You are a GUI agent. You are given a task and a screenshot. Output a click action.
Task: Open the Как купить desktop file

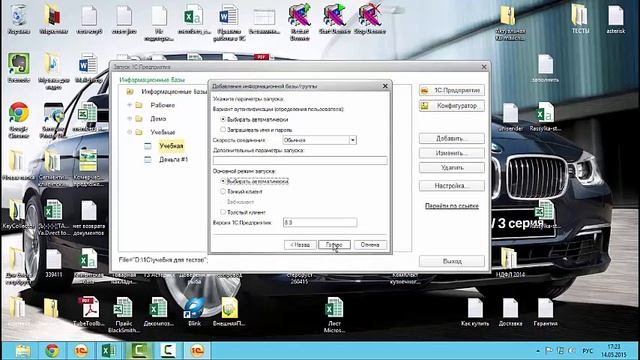pyautogui.click(x=475, y=312)
